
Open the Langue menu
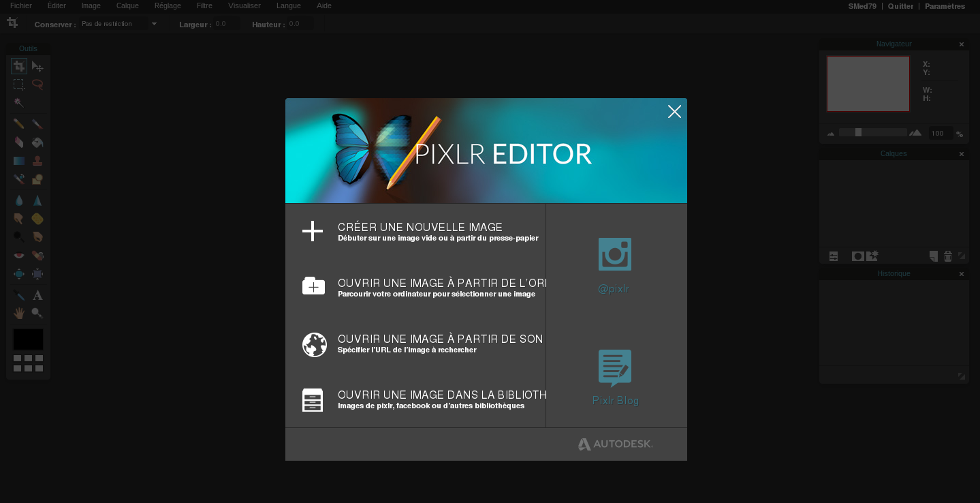(x=289, y=5)
